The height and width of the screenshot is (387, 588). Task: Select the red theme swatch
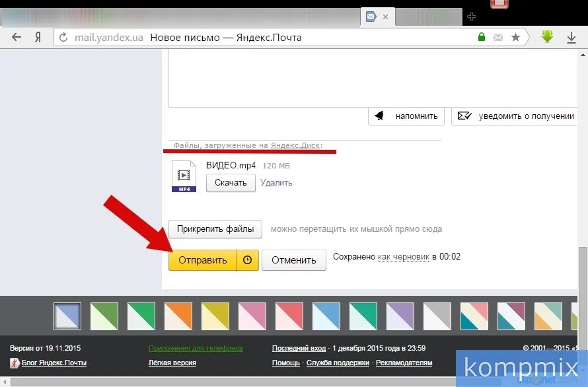[x=289, y=316]
